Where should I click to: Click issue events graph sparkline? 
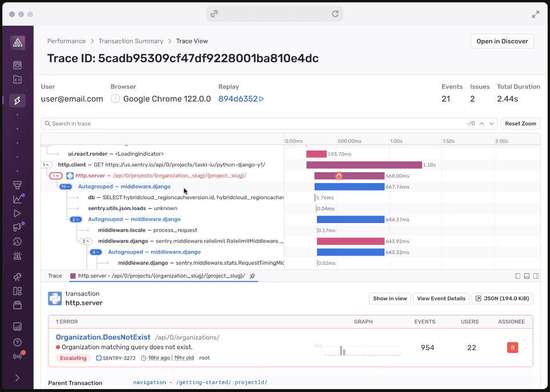362,350
